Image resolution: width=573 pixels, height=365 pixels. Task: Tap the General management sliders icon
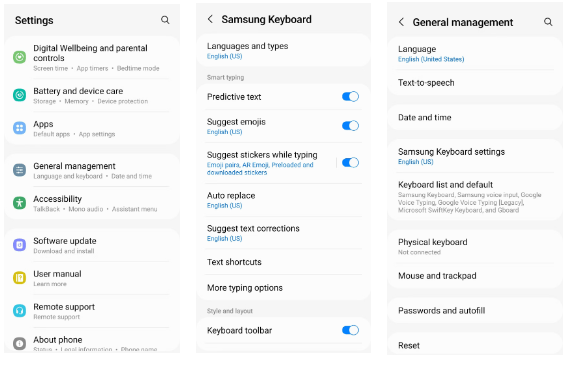(19, 170)
